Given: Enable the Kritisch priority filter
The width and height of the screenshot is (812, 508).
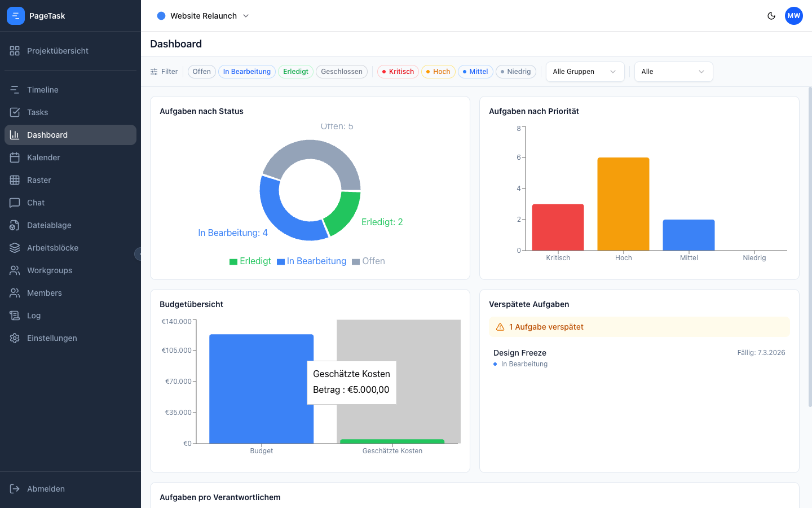Looking at the screenshot, I should pyautogui.click(x=398, y=72).
